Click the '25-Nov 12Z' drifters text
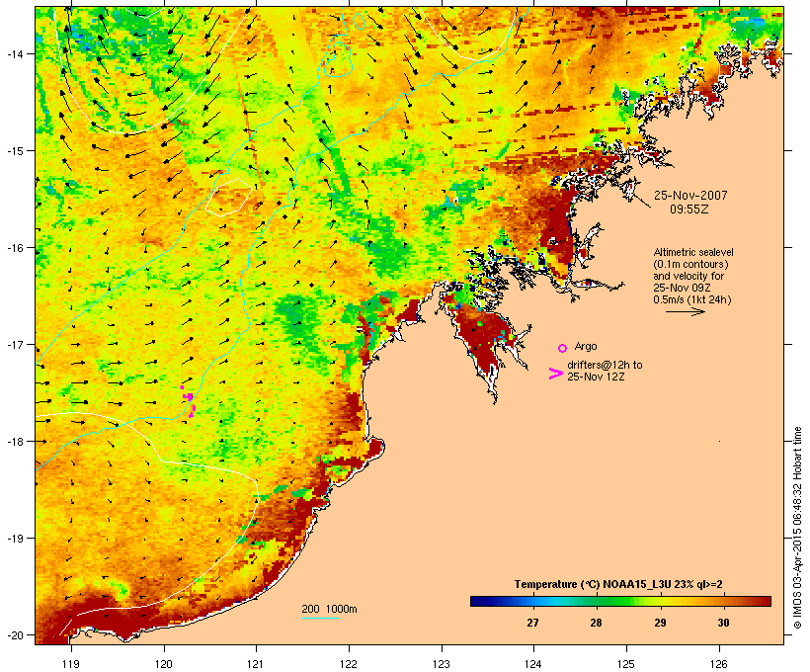Viewport: 810px width, 672px height. tap(596, 377)
